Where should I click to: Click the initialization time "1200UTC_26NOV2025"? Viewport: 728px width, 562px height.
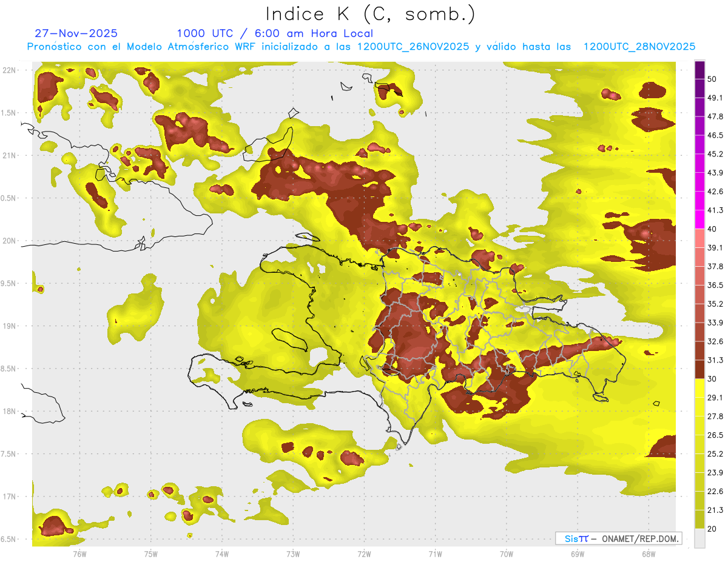pyautogui.click(x=413, y=47)
